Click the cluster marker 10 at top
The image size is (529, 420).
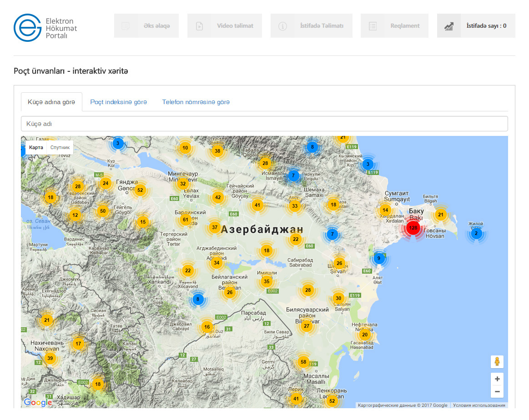(x=185, y=148)
